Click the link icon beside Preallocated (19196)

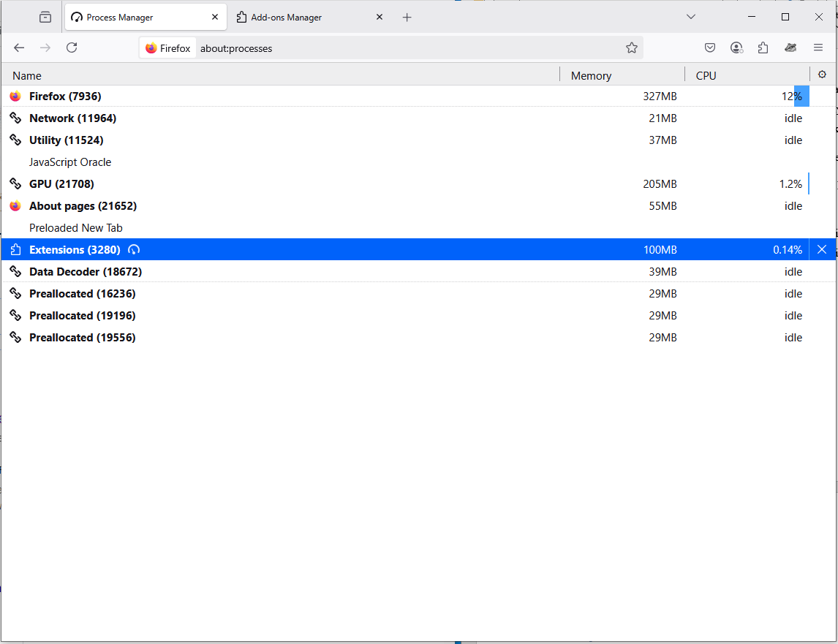(x=15, y=315)
